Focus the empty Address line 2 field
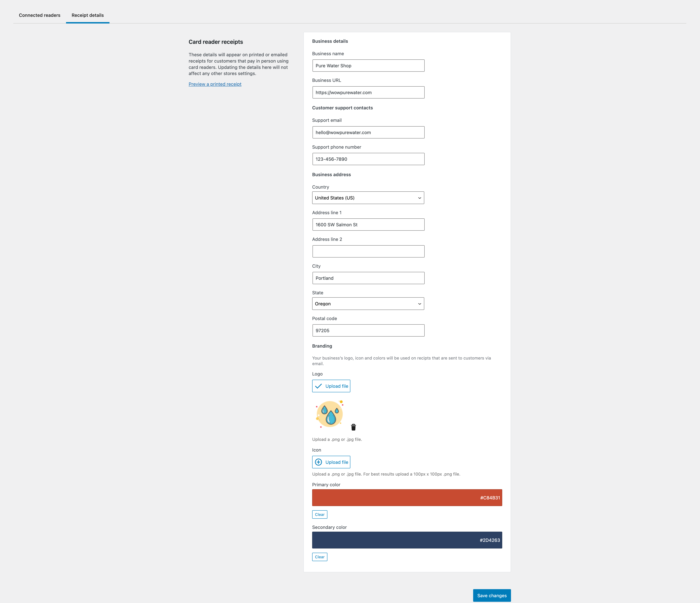The height and width of the screenshot is (603, 700). [368, 251]
